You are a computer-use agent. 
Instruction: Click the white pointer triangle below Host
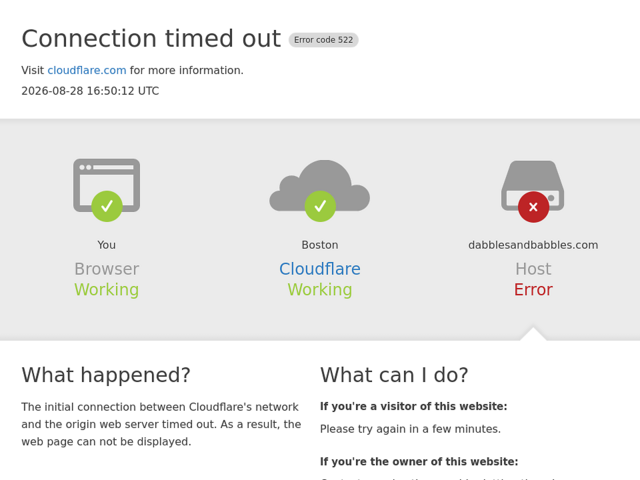click(533, 333)
